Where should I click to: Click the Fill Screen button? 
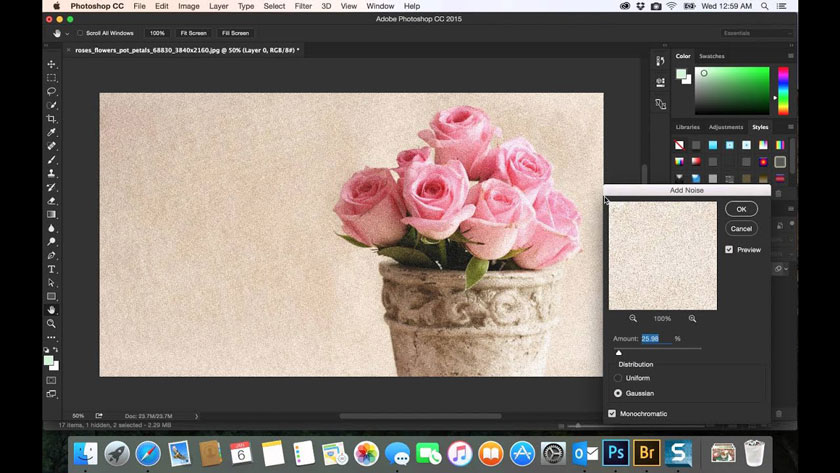click(235, 33)
